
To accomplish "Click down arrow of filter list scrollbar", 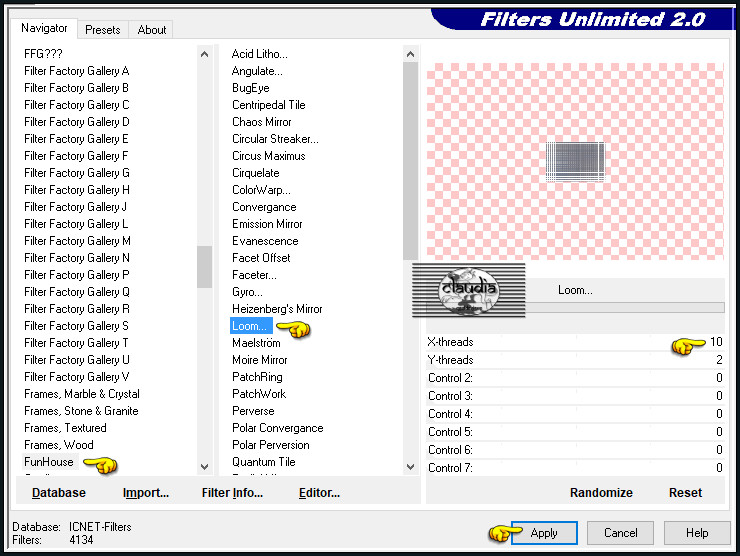I will tap(411, 467).
